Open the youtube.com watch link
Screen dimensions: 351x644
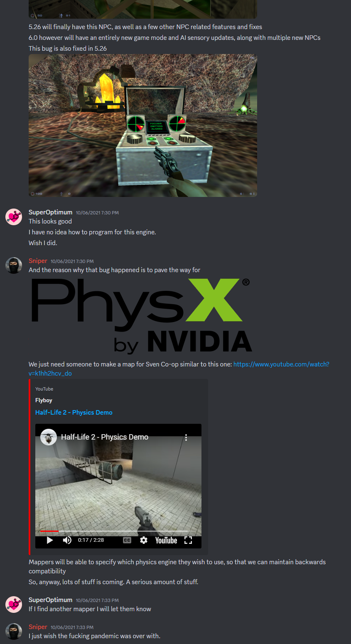[179, 369]
